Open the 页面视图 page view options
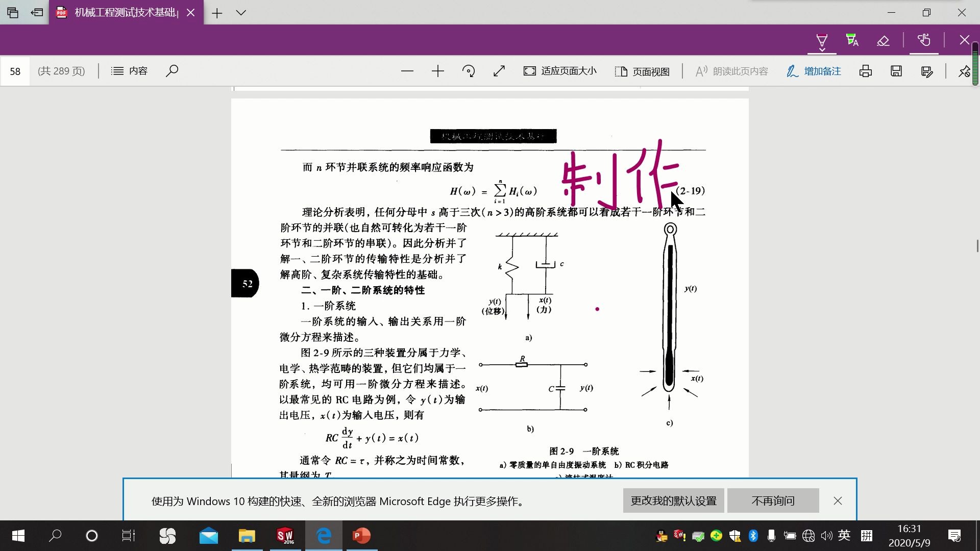 pyautogui.click(x=642, y=71)
